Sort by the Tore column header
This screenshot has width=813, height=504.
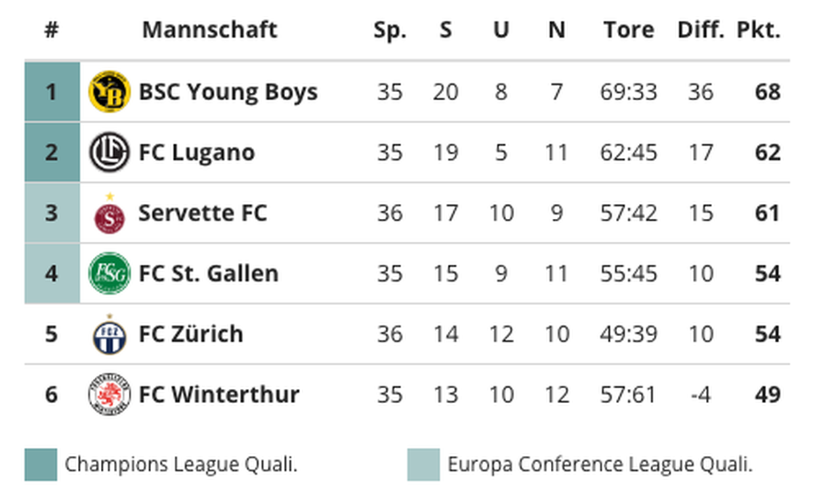point(629,30)
